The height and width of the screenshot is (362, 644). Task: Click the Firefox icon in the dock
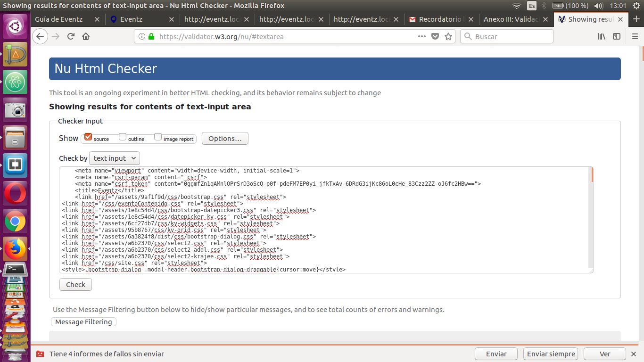[x=16, y=248]
